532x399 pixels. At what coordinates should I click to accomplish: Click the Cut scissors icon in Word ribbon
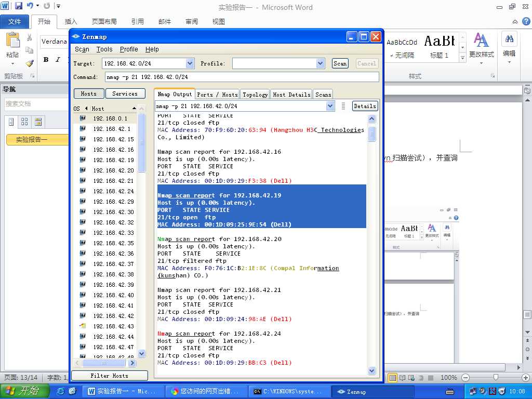(x=30, y=37)
